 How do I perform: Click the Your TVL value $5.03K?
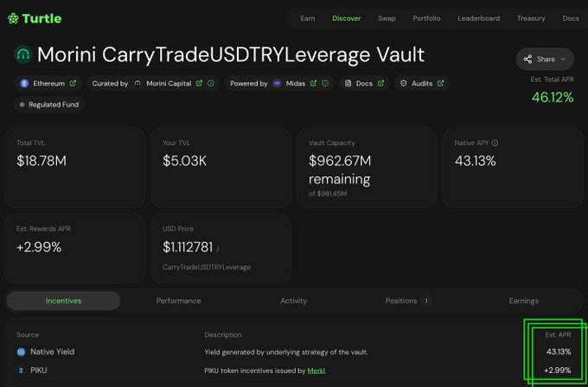point(184,161)
